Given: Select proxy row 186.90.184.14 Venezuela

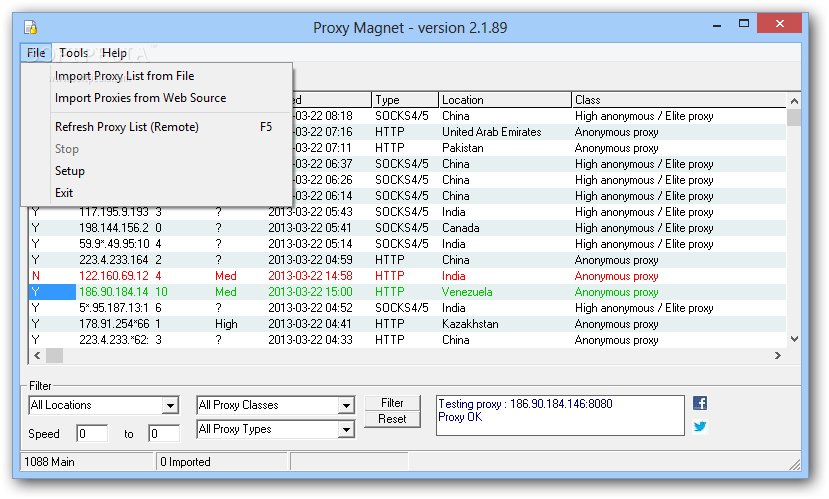Looking at the screenshot, I should 407,292.
